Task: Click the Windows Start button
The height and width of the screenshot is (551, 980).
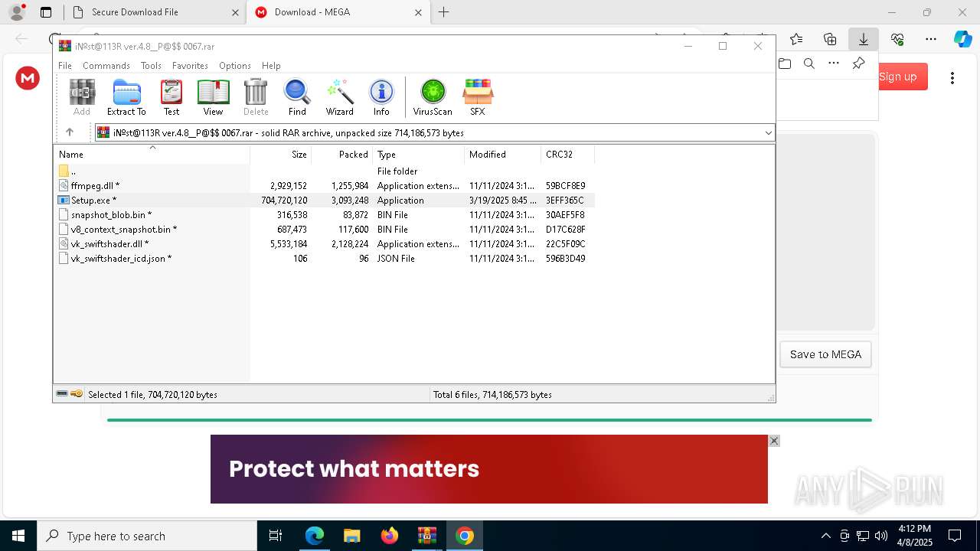Action: coord(18,536)
